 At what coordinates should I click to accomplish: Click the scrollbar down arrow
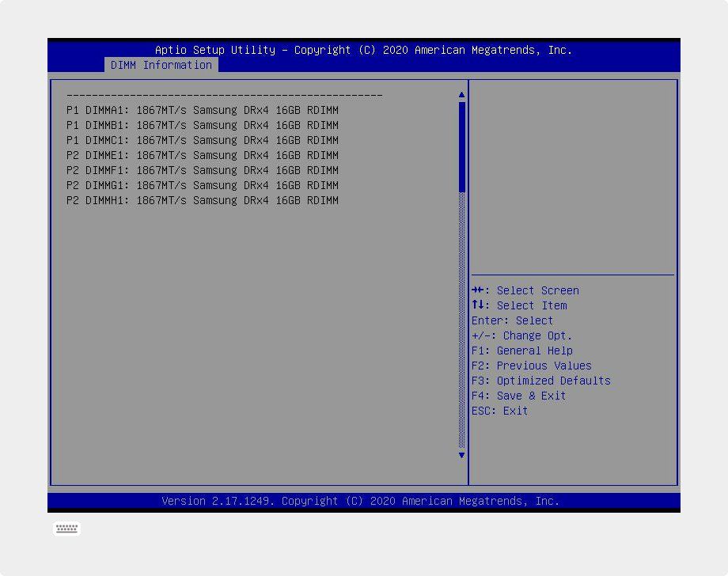[461, 455]
